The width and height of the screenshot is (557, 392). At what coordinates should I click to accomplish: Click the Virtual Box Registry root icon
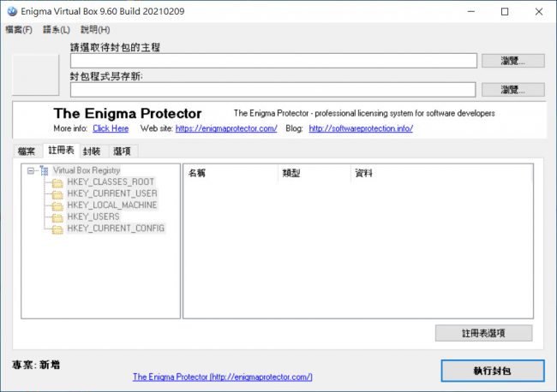(45, 170)
